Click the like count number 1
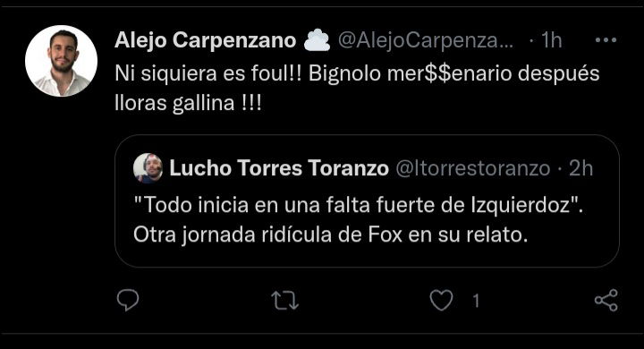 tap(476, 302)
